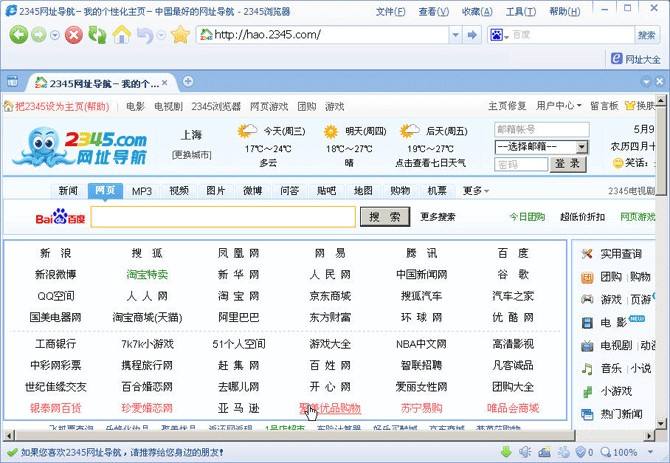
Task: Open the 优 酷 网 link
Action: pyautogui.click(x=513, y=317)
